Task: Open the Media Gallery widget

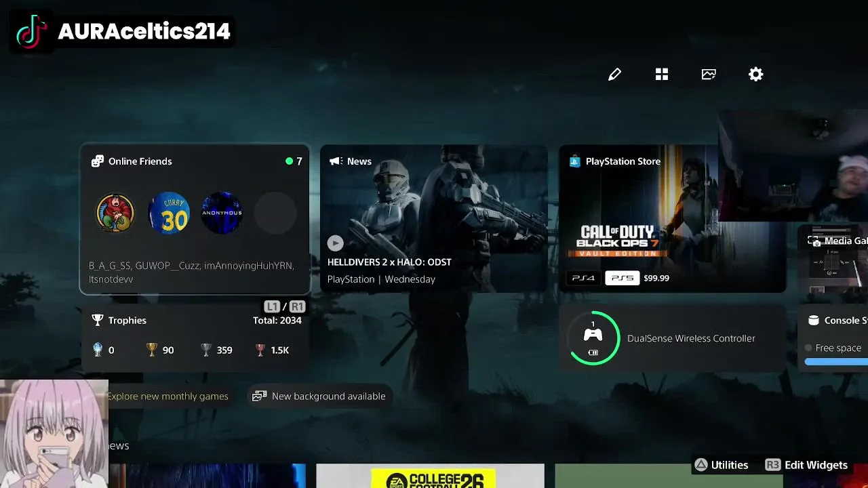Action: pyautogui.click(x=832, y=260)
